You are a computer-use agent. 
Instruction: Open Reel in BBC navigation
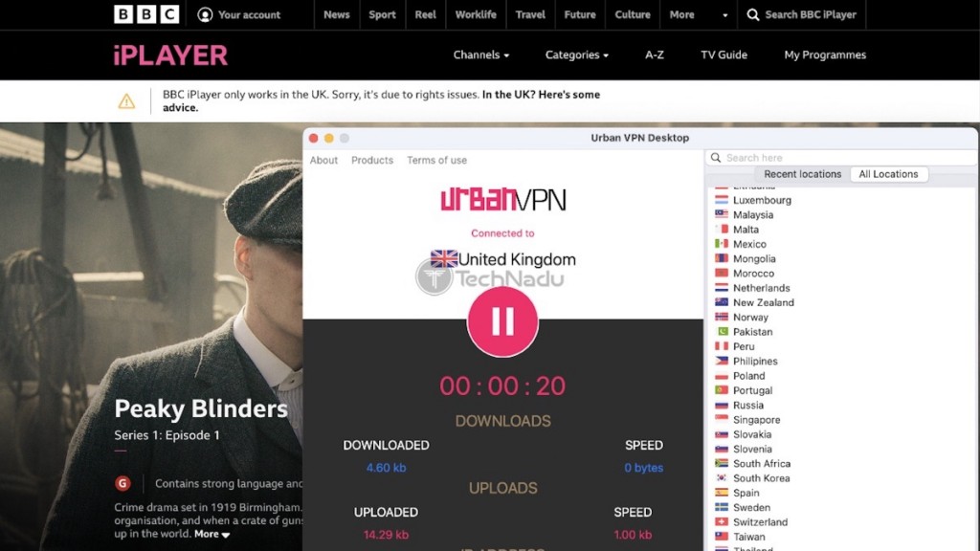(425, 14)
